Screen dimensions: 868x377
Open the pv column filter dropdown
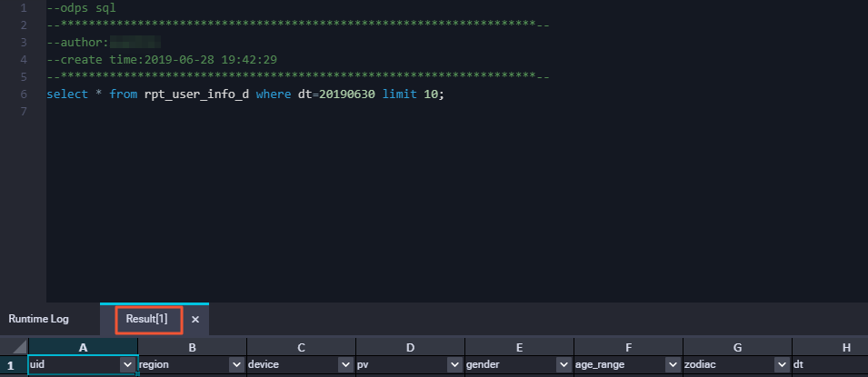tap(455, 365)
